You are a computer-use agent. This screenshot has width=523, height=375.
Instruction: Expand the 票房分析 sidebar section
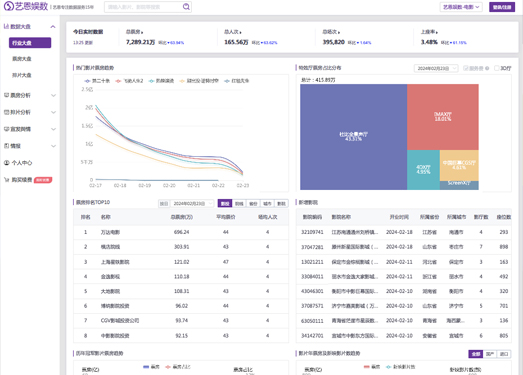[53, 95]
